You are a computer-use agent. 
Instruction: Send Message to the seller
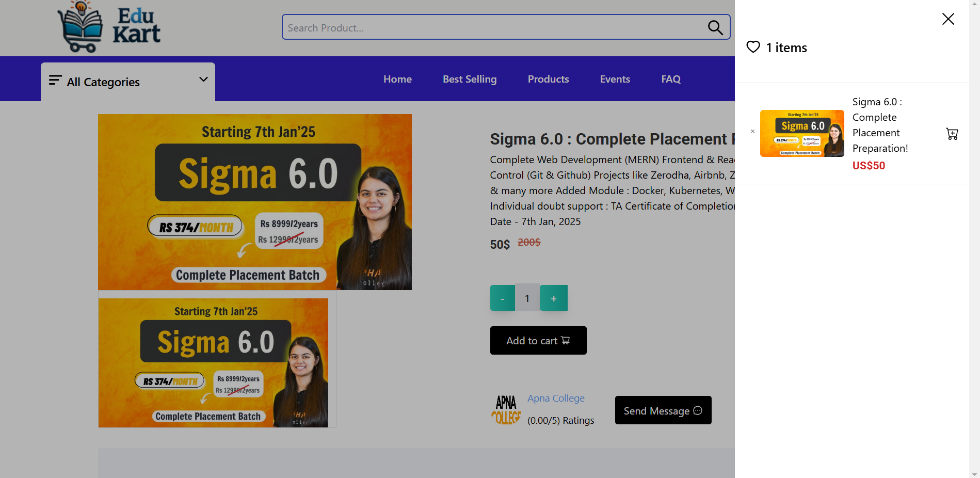[x=663, y=410]
